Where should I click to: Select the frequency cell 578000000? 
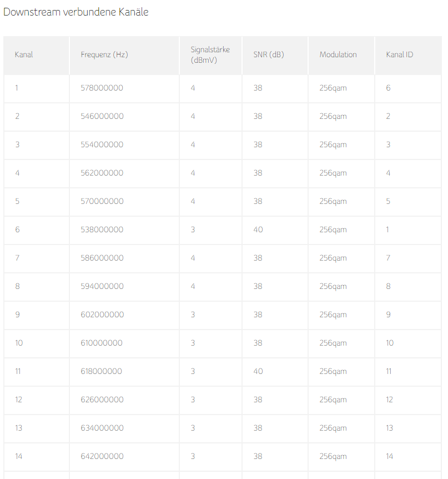pos(102,88)
